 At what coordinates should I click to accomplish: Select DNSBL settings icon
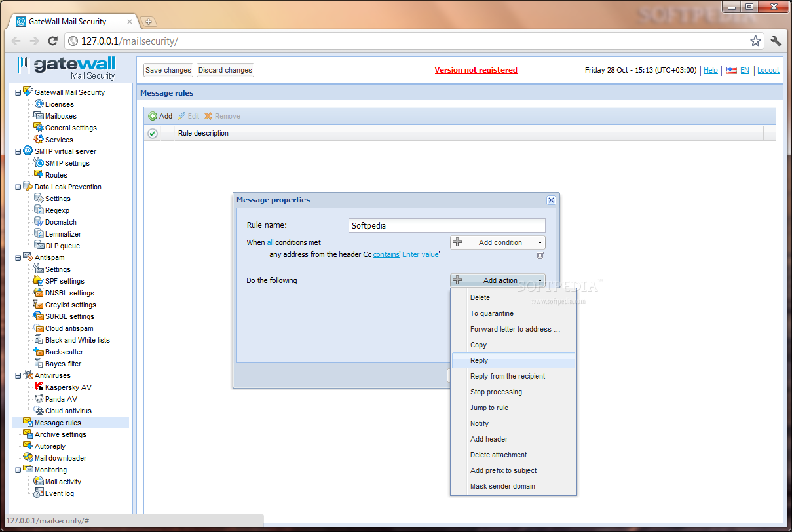point(39,293)
